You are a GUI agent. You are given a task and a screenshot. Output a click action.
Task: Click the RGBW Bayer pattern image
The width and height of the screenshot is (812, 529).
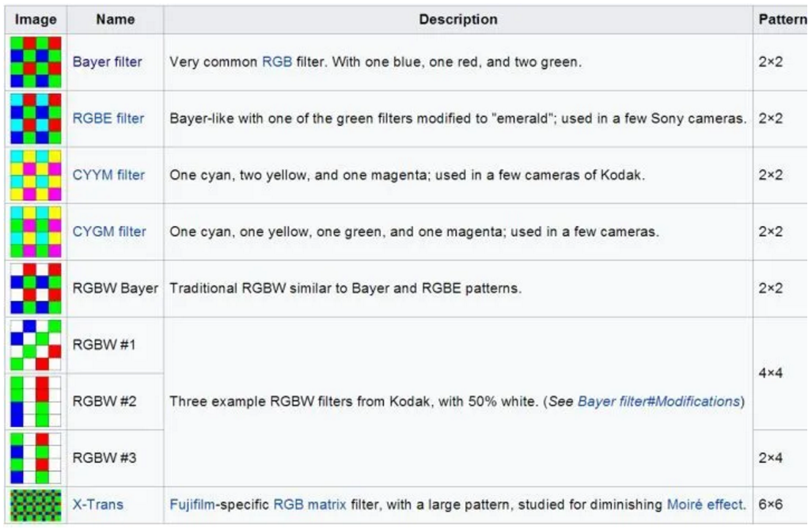tap(35, 289)
